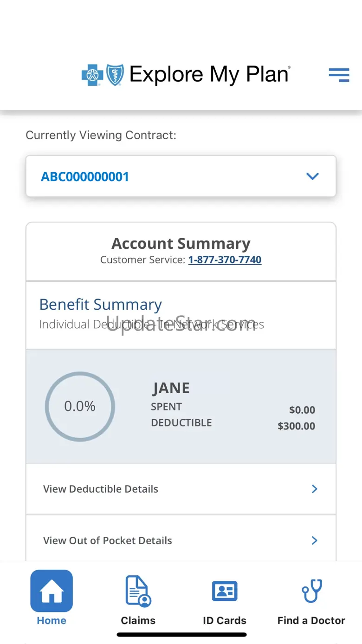
Task: Open the hamburger menu icon
Action: pyautogui.click(x=339, y=75)
